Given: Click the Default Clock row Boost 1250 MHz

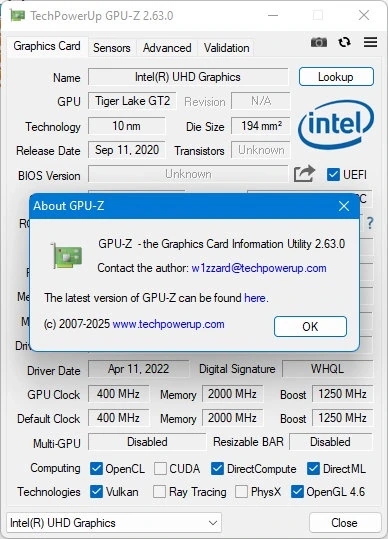Looking at the screenshot, I should (x=342, y=418).
